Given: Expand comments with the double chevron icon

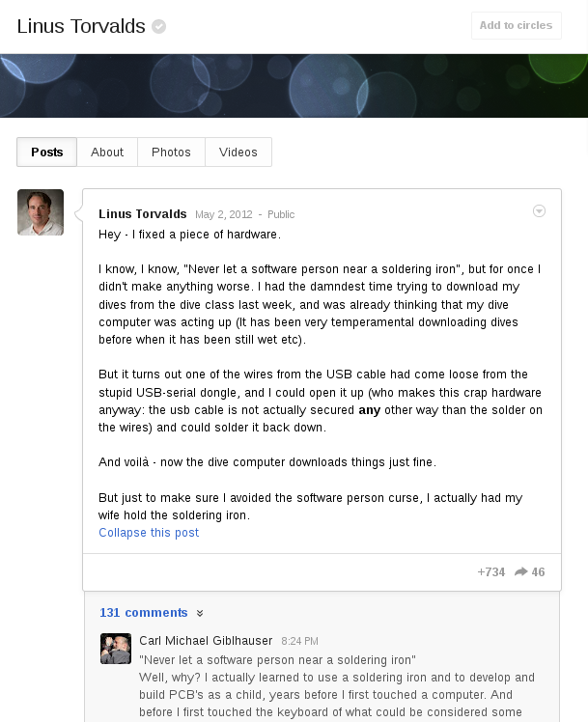Looking at the screenshot, I should point(200,613).
